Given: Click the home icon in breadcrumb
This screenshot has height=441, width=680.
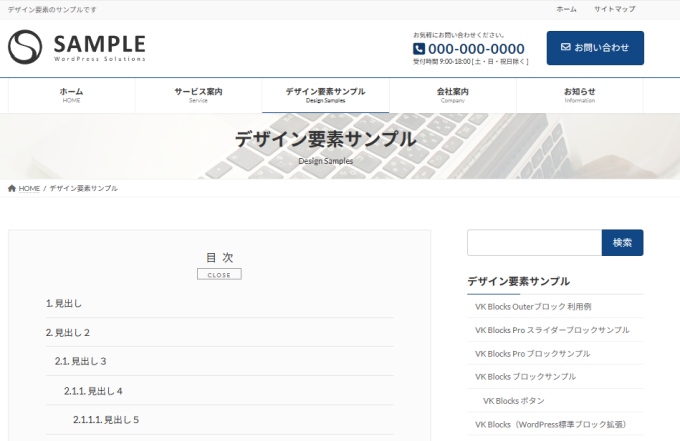Looking at the screenshot, I should coord(12,188).
